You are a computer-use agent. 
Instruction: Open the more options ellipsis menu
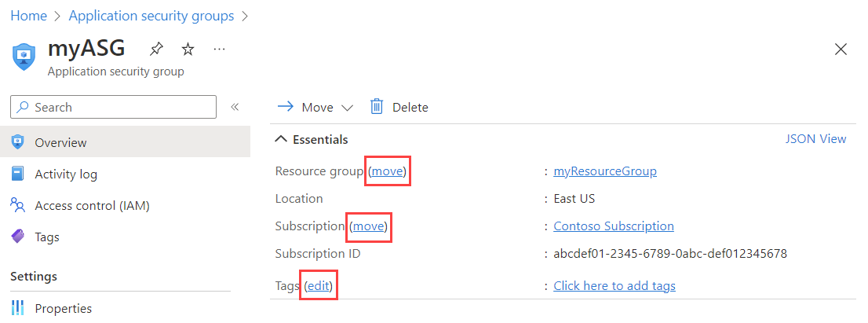220,50
